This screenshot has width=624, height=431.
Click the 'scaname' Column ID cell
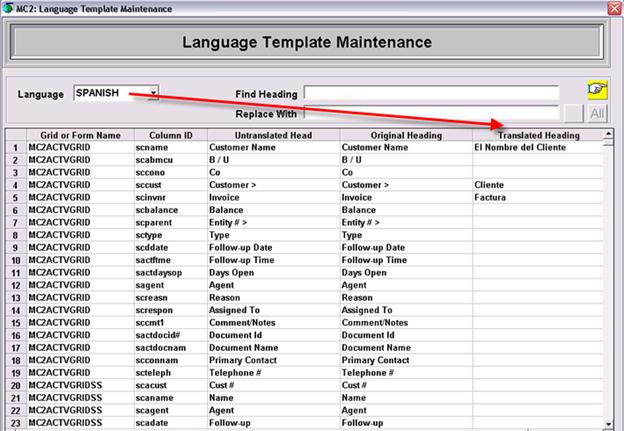(171, 398)
